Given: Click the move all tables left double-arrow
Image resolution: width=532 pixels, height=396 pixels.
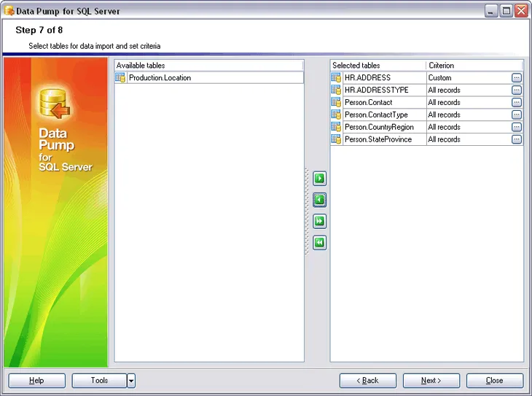Looking at the screenshot, I should pyautogui.click(x=319, y=243).
